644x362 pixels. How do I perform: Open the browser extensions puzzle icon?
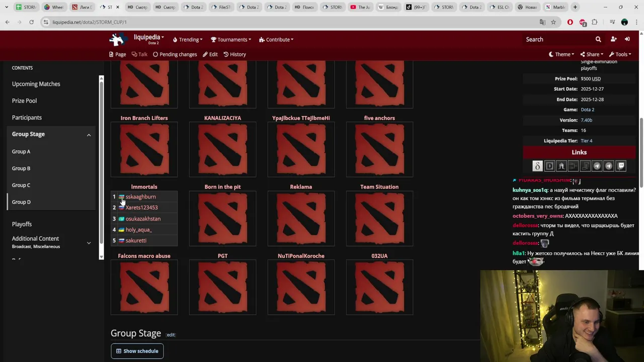pyautogui.click(x=595, y=22)
